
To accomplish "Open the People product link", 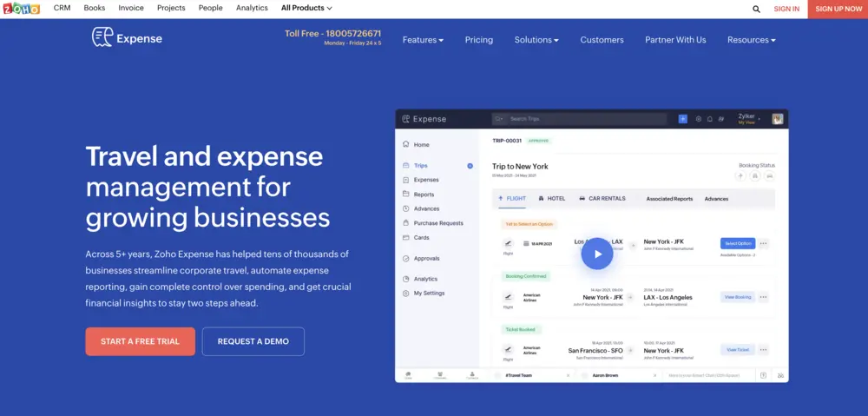I will tap(210, 8).
